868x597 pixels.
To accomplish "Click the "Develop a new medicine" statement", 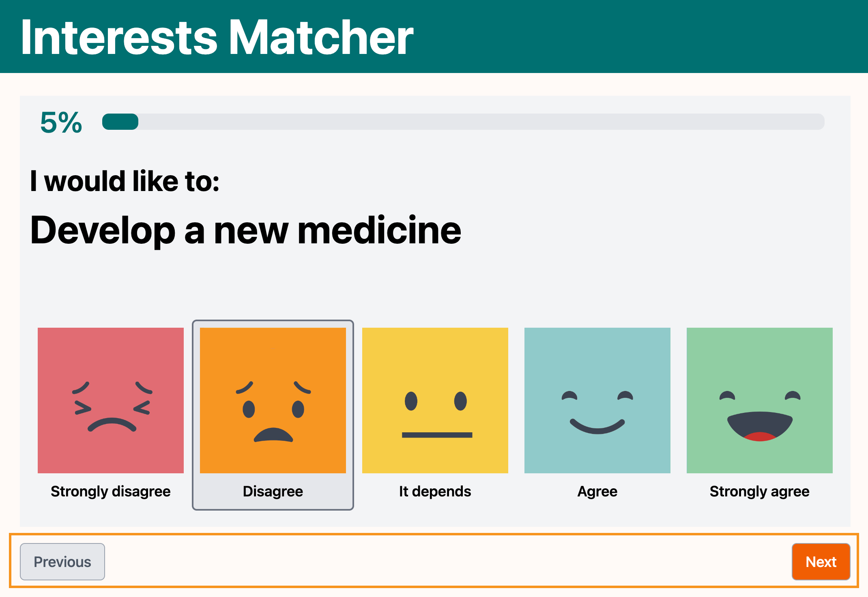I will click(246, 230).
